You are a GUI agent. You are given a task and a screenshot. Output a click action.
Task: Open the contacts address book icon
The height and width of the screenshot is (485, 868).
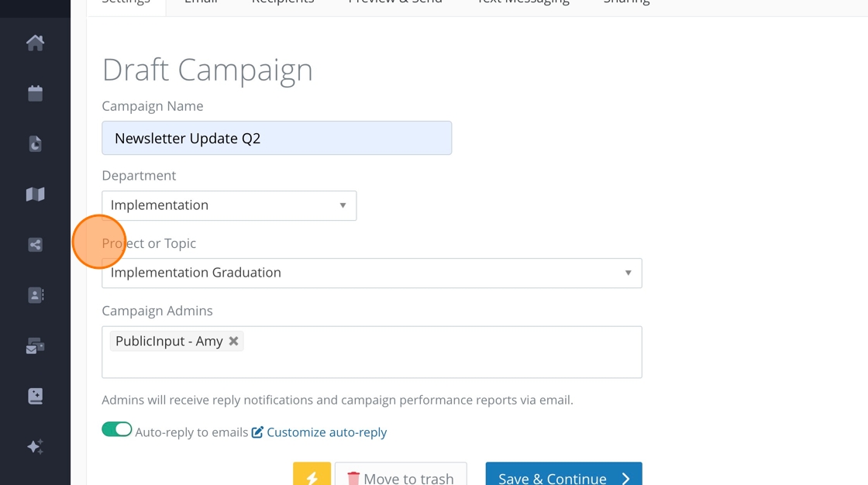click(35, 295)
